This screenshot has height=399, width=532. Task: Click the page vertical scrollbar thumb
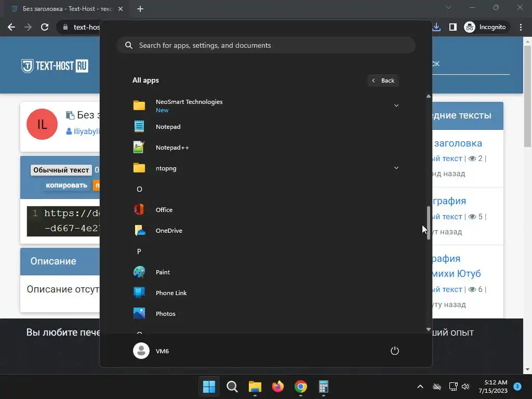[528, 96]
